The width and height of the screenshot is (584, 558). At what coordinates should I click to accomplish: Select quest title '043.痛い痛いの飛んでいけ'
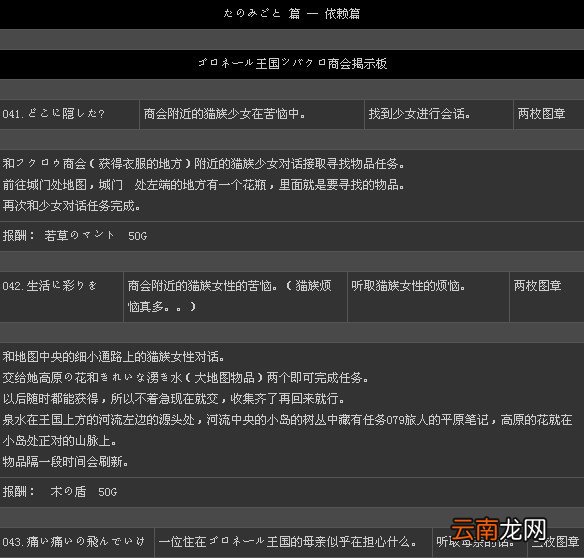(x=73, y=542)
